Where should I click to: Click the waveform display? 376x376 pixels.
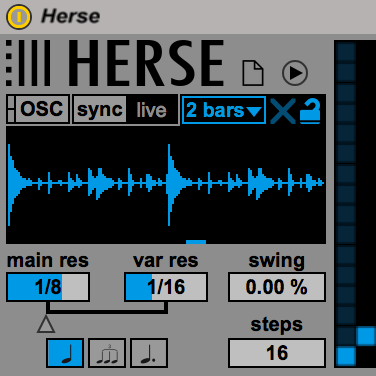[x=166, y=185]
